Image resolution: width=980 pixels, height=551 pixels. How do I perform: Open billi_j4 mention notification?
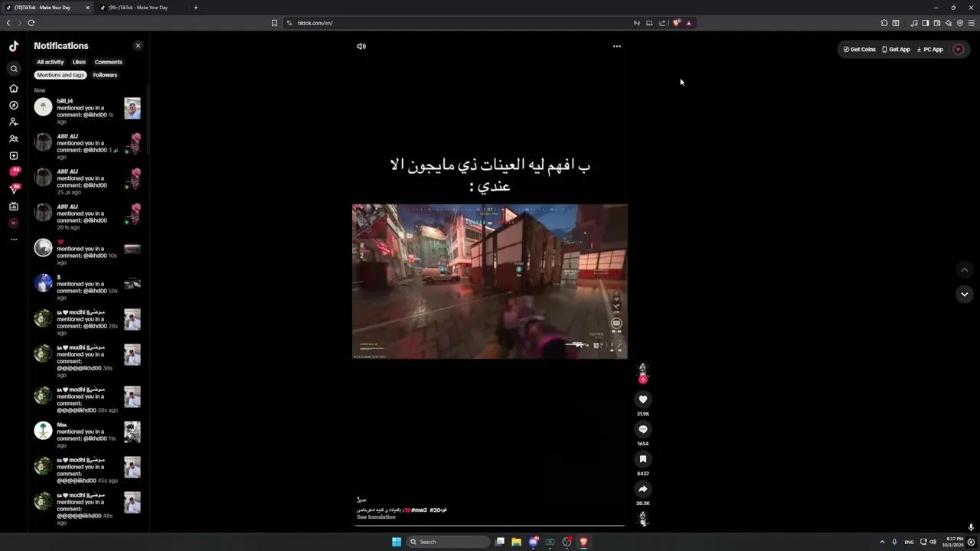[87, 111]
